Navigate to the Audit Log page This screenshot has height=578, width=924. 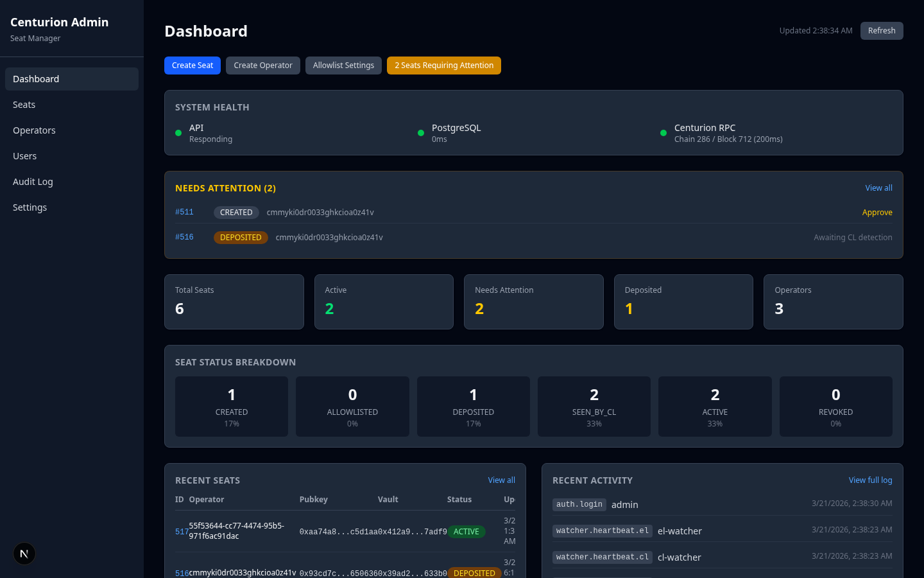33,181
